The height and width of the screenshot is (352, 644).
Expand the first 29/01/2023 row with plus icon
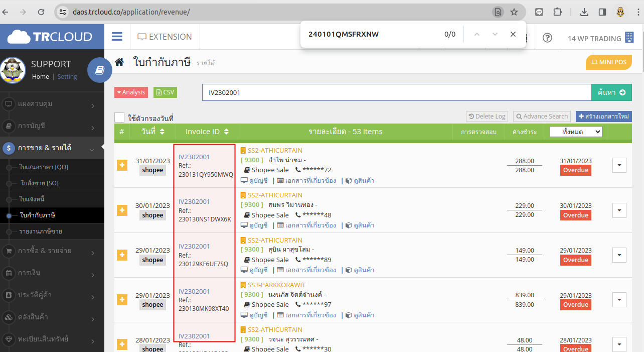coord(122,255)
